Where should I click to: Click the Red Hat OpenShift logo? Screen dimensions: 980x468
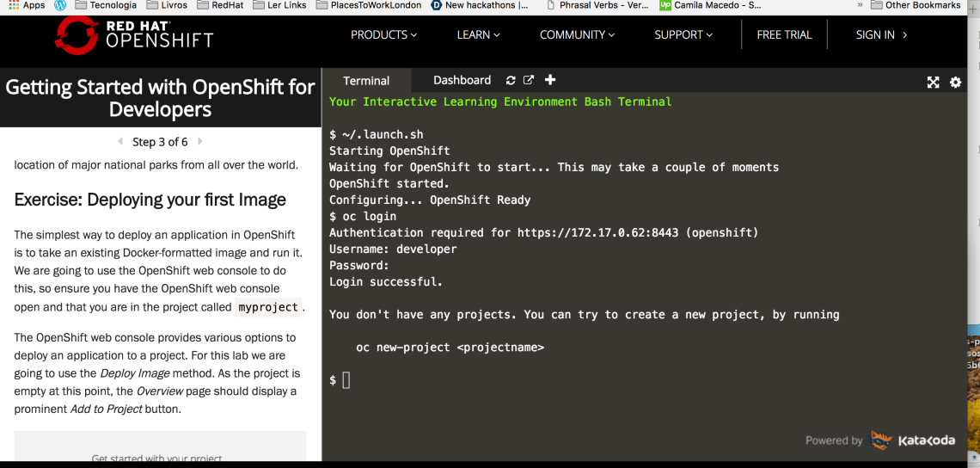point(133,34)
